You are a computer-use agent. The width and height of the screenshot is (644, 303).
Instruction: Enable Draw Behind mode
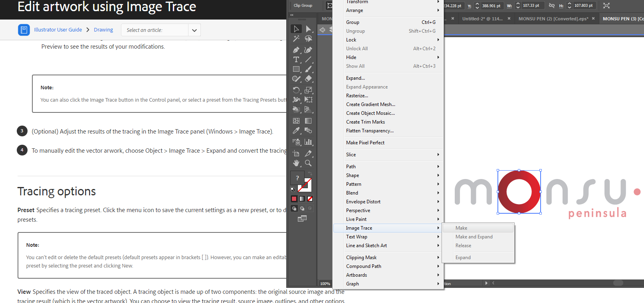tap(302, 209)
